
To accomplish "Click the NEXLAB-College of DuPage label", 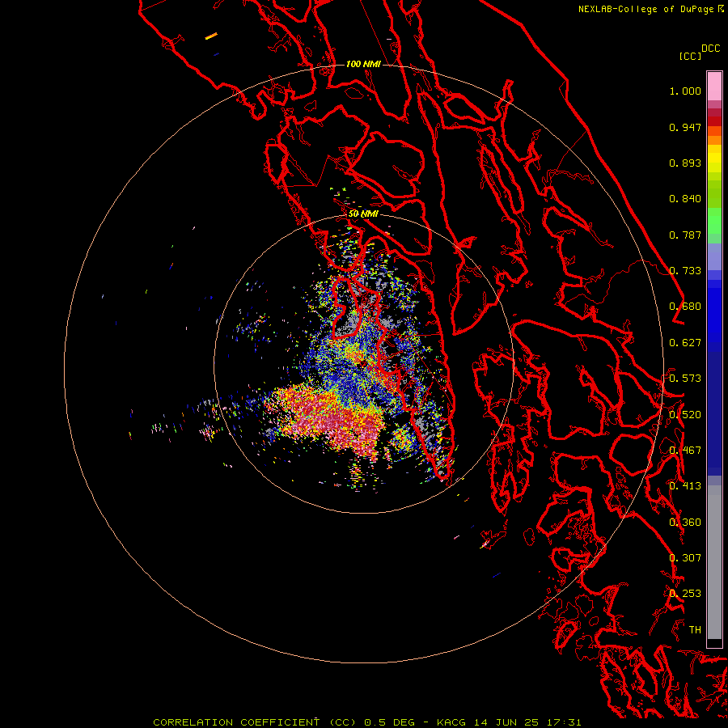I will (645, 9).
